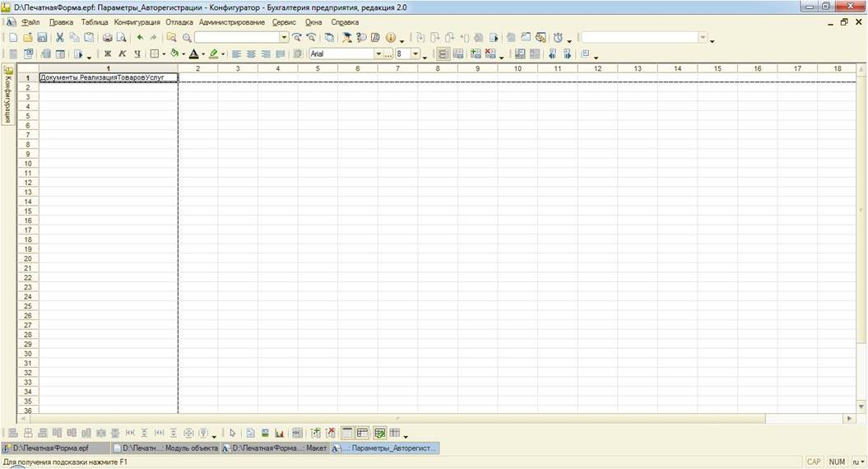This screenshot has width=868, height=469.
Task: Select row header 12
Action: coord(28,183)
